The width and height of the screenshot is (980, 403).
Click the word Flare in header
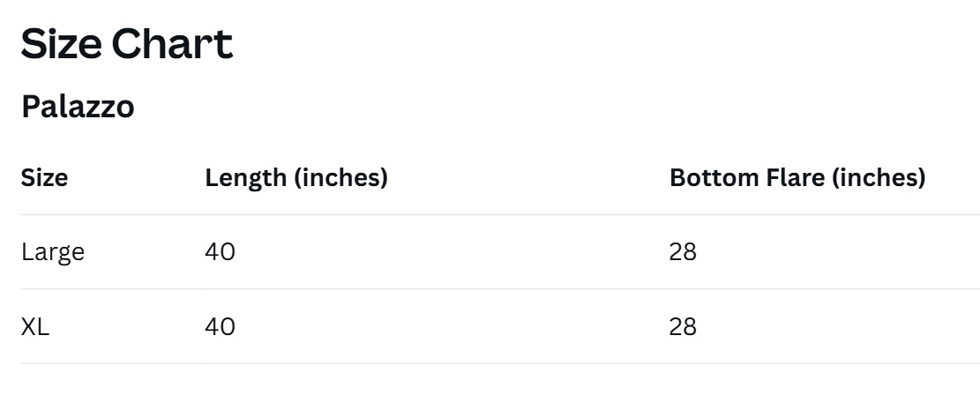click(x=772, y=177)
